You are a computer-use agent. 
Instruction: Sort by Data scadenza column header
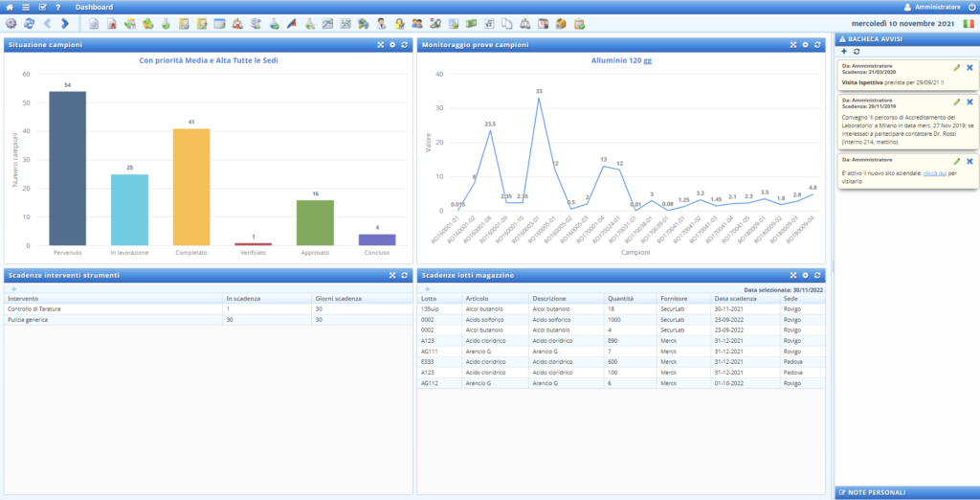tap(735, 298)
